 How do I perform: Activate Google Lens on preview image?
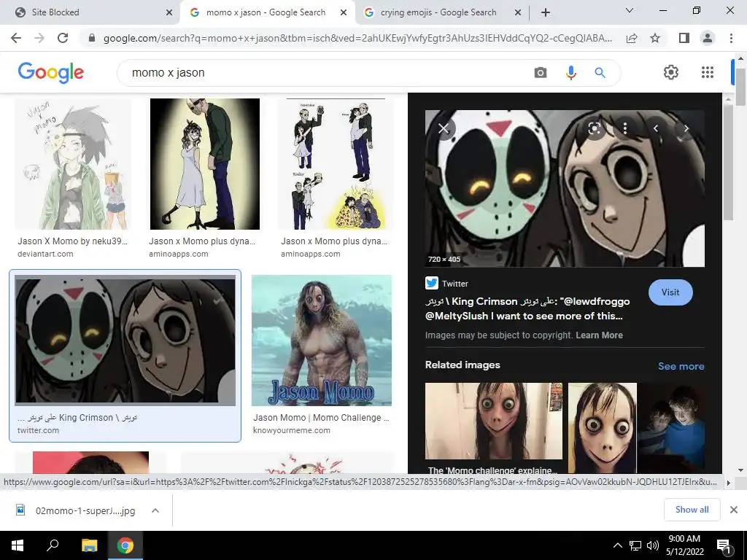(594, 128)
